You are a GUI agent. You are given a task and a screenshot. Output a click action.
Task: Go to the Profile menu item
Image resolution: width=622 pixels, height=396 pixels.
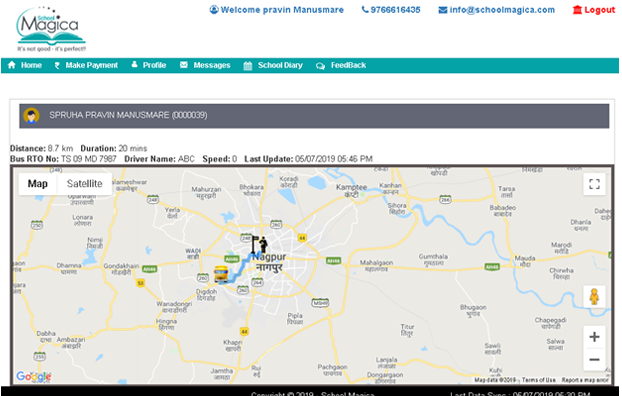pyautogui.click(x=149, y=65)
